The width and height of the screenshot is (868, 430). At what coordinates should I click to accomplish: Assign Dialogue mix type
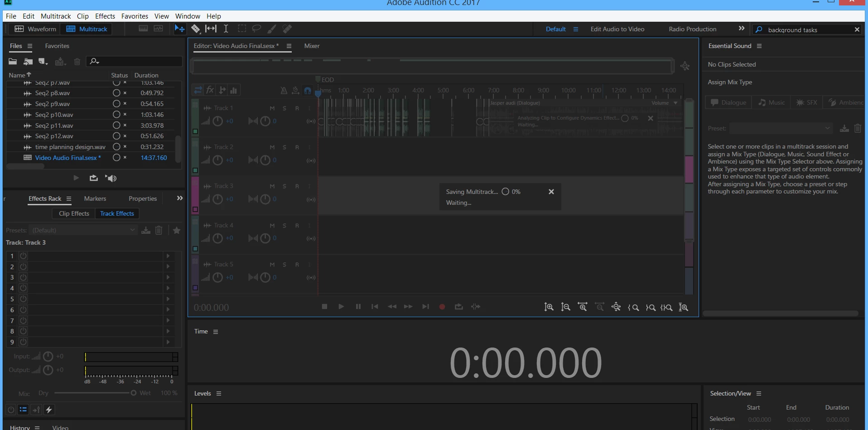[728, 102]
